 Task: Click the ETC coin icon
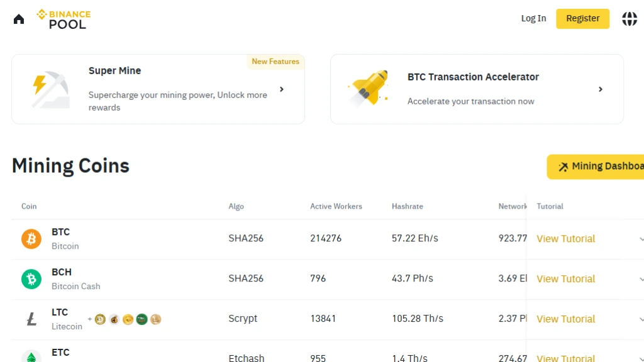[31, 356]
